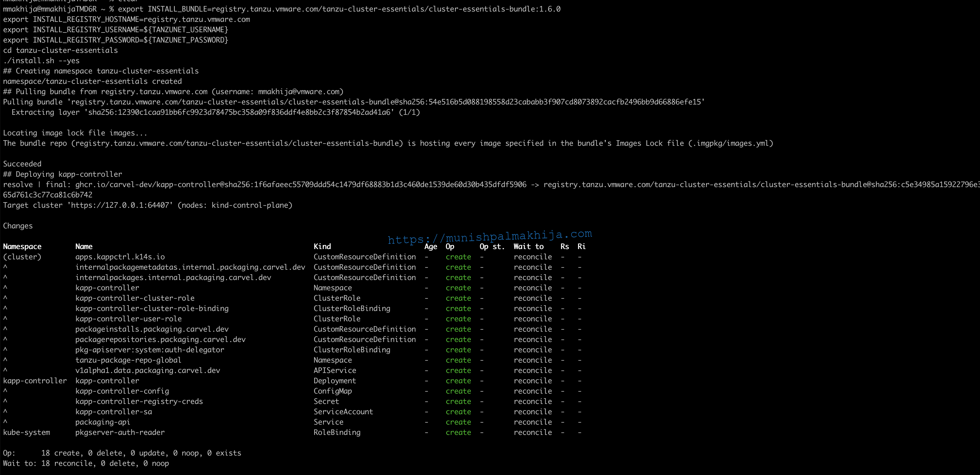The height and width of the screenshot is (475, 980).
Task: Click the 'cd tanzu-cluster-essentials' line
Action: click(60, 50)
